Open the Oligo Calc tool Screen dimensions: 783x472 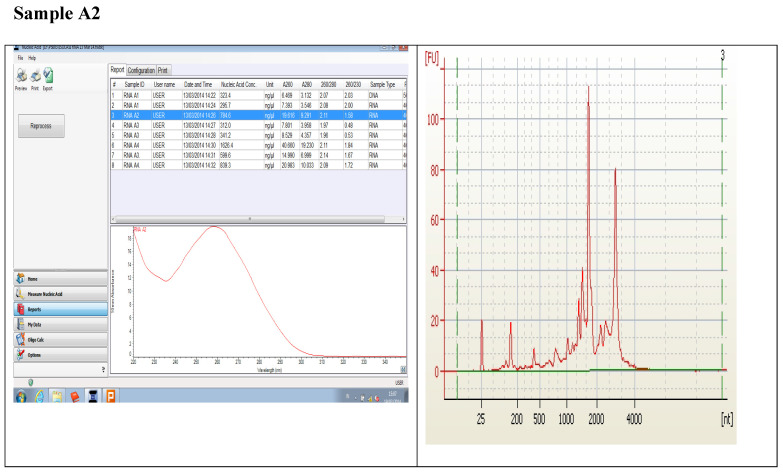pyautogui.click(x=60, y=340)
